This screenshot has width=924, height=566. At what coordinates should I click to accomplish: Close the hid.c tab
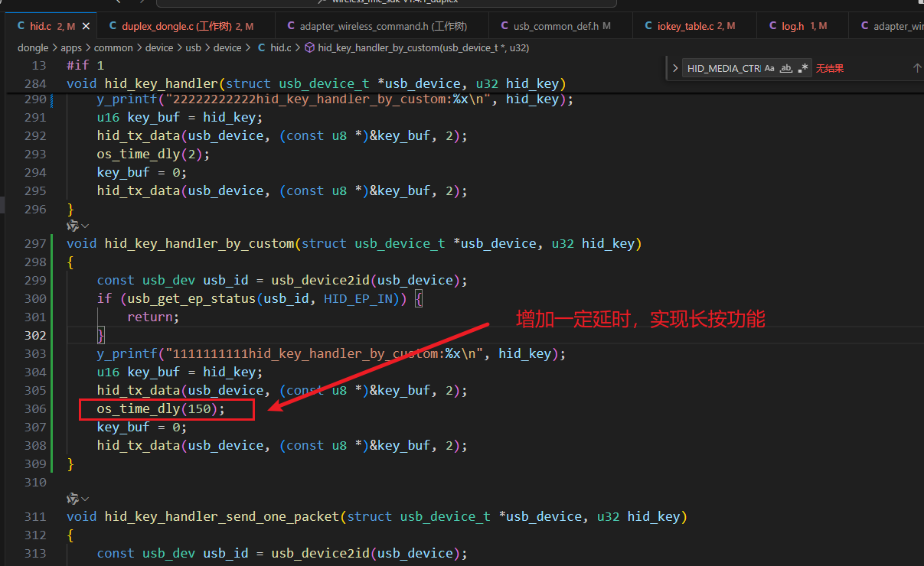pos(86,26)
